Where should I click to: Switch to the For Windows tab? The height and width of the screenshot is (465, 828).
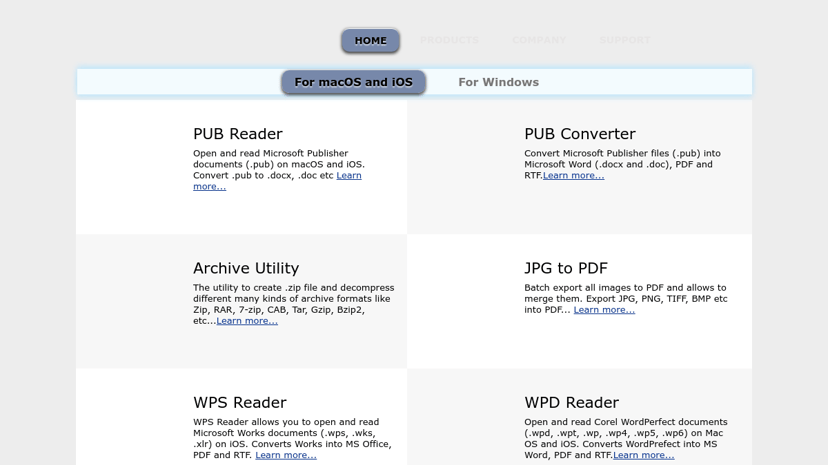(x=498, y=82)
